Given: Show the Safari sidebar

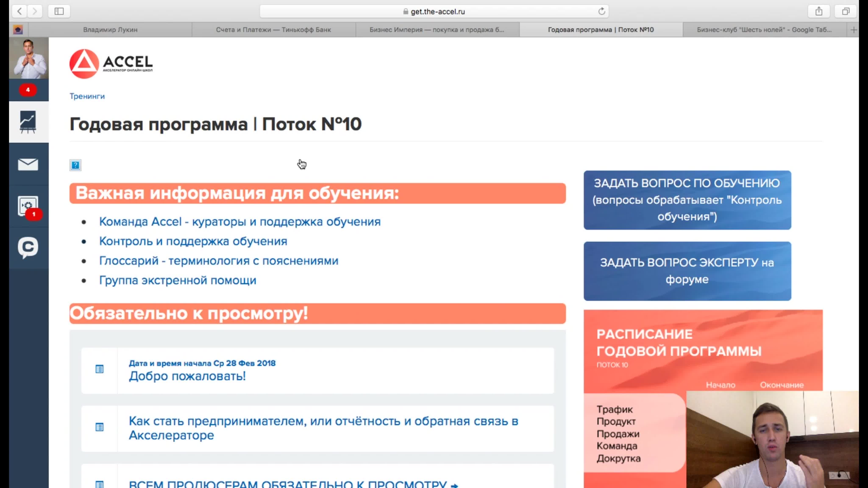Looking at the screenshot, I should pos(59,11).
